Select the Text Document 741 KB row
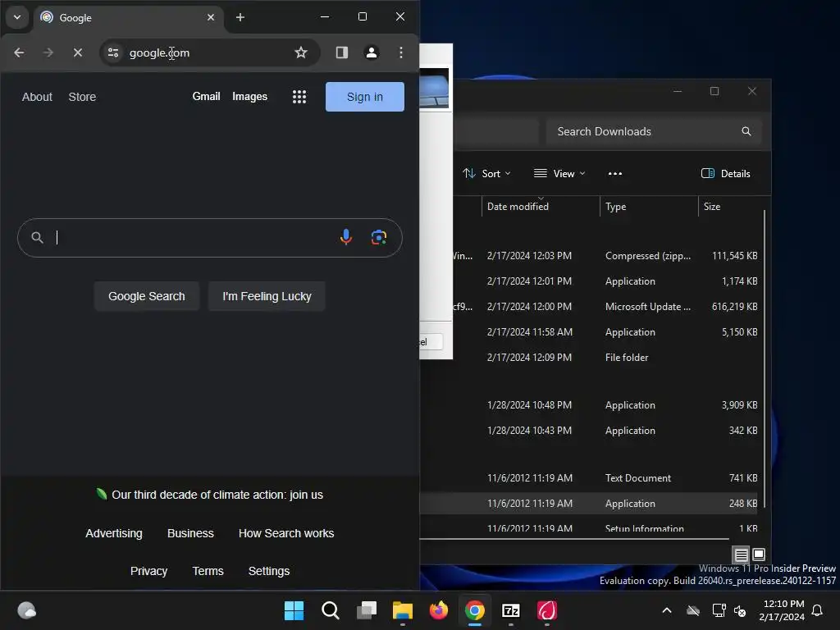 click(589, 478)
